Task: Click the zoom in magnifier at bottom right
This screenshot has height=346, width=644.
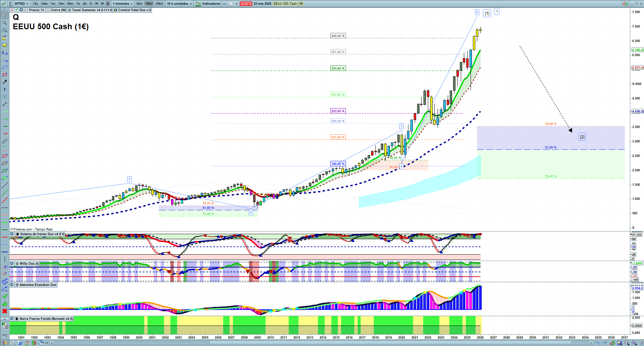Action: tap(634, 343)
